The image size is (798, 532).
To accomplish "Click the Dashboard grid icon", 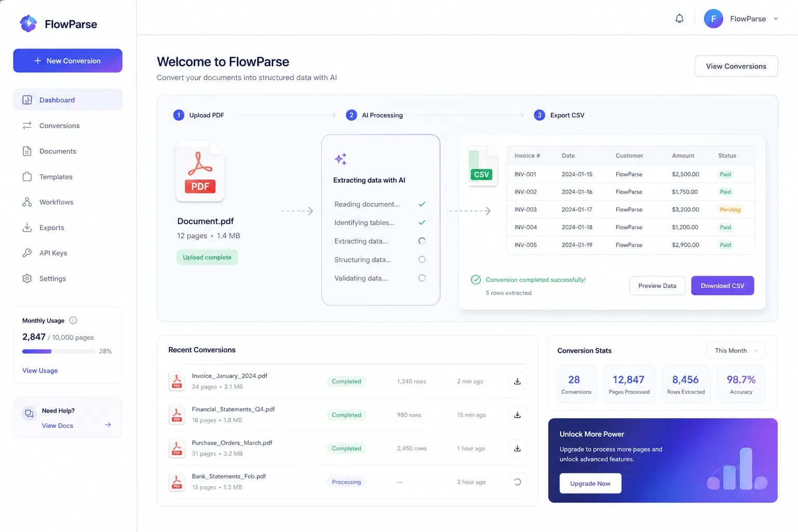I will pyautogui.click(x=27, y=100).
